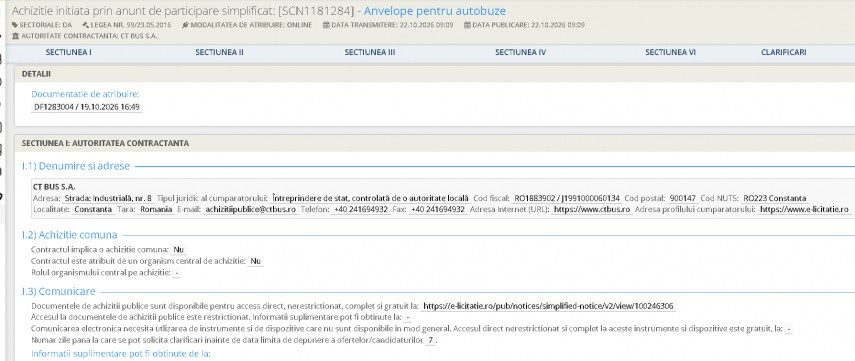Go to the SECTIUNEA III tab

(370, 52)
